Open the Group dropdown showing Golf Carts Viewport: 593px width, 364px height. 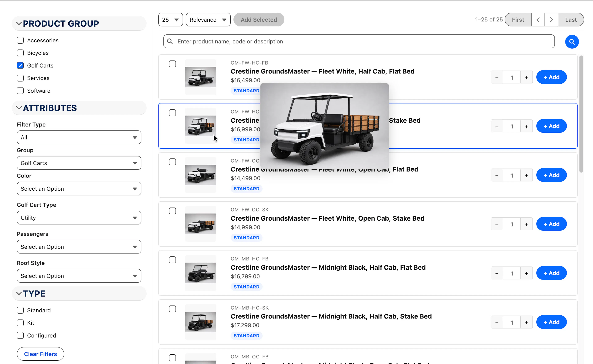click(79, 163)
